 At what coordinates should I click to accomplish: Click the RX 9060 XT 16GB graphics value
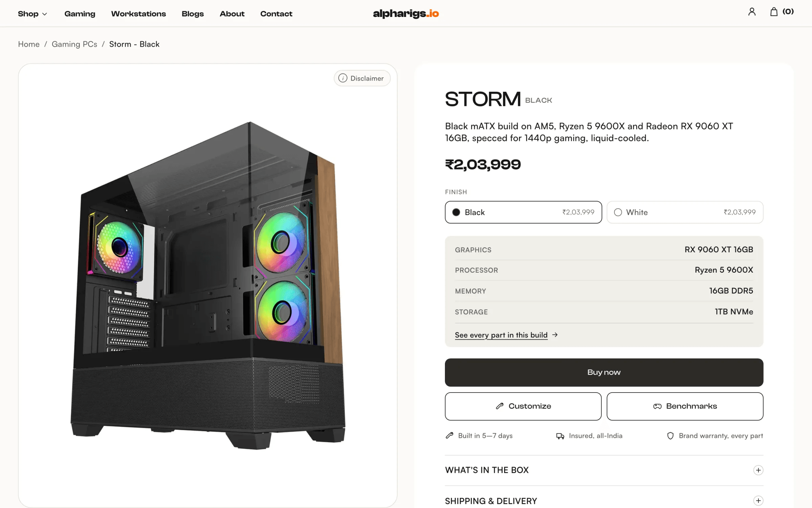point(719,250)
